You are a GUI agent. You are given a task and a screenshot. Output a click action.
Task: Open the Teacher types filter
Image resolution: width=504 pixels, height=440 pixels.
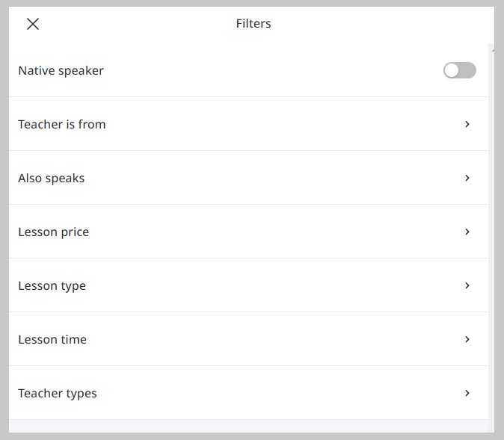coord(248,393)
